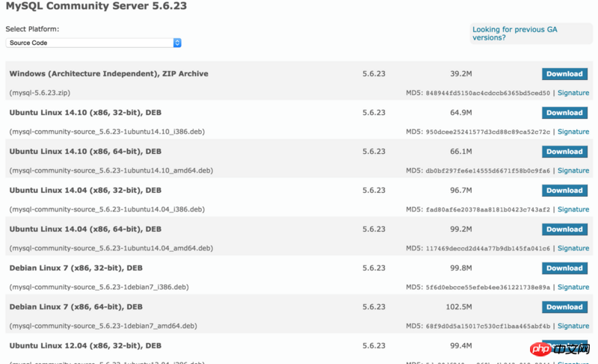Download the Windows ZIP Archive package

tap(564, 74)
